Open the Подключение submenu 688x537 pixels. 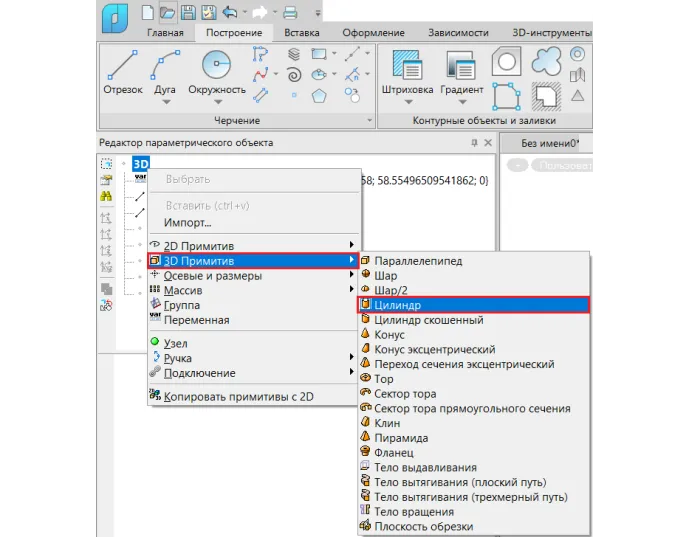[x=253, y=373]
